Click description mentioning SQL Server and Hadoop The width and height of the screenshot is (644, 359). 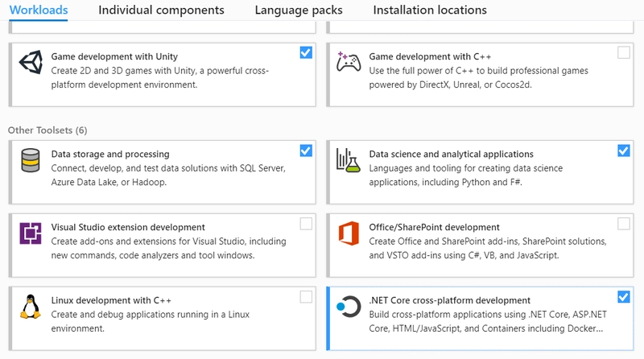(x=168, y=175)
